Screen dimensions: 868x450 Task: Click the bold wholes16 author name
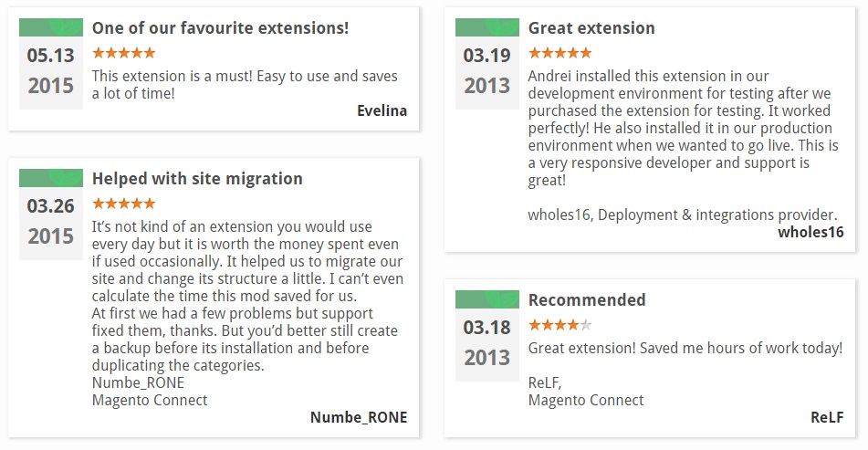pos(810,232)
